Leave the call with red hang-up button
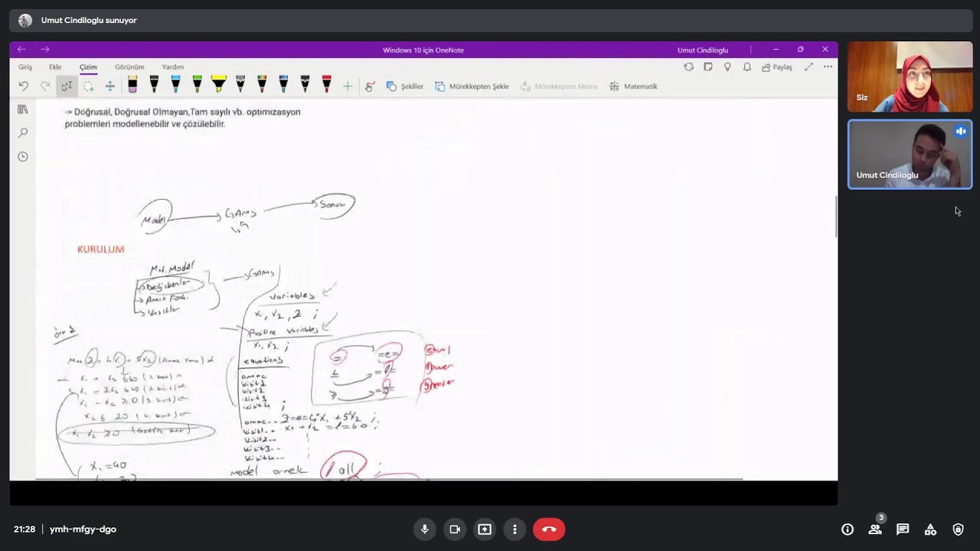 coord(549,529)
